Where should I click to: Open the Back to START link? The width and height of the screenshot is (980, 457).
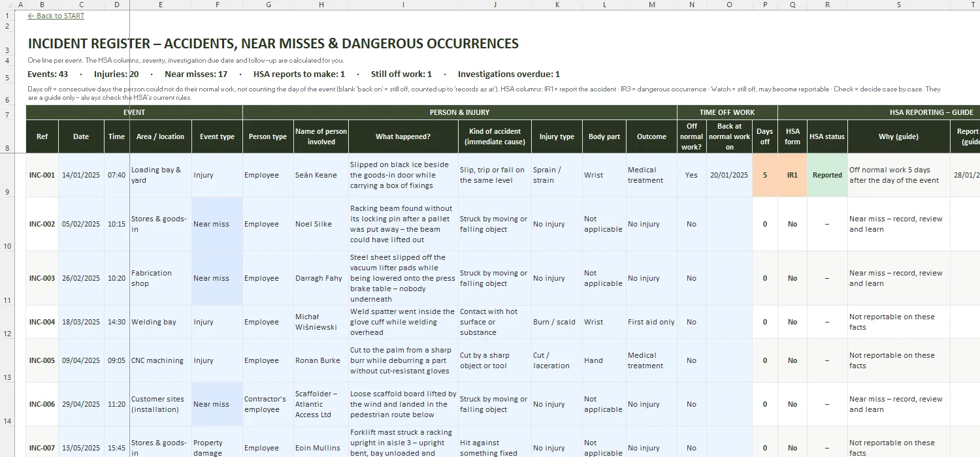click(x=56, y=16)
